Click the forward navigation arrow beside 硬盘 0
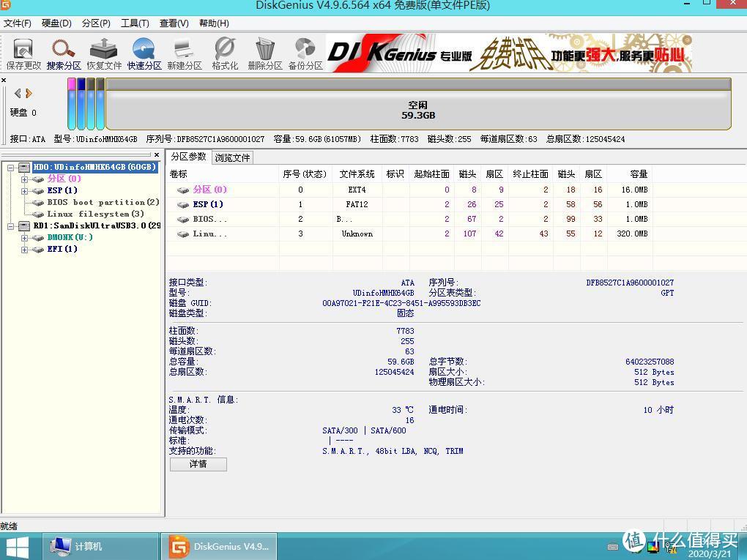747x560 pixels. click(27, 92)
